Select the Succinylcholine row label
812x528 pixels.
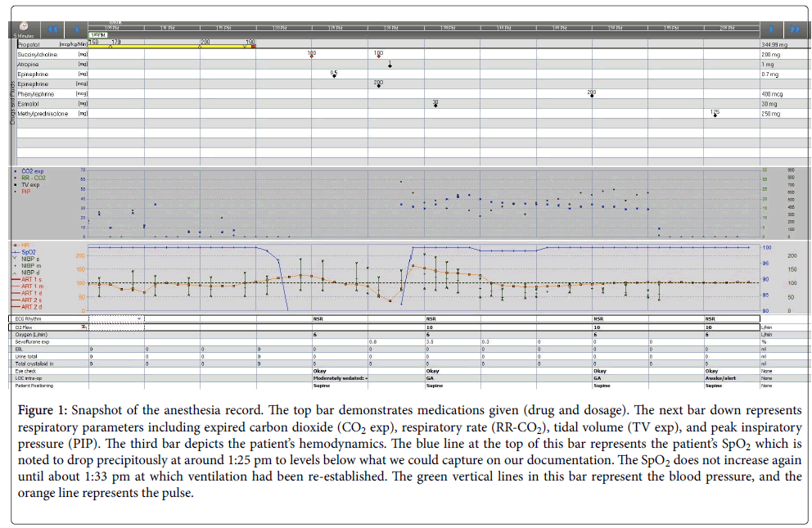tap(38, 53)
